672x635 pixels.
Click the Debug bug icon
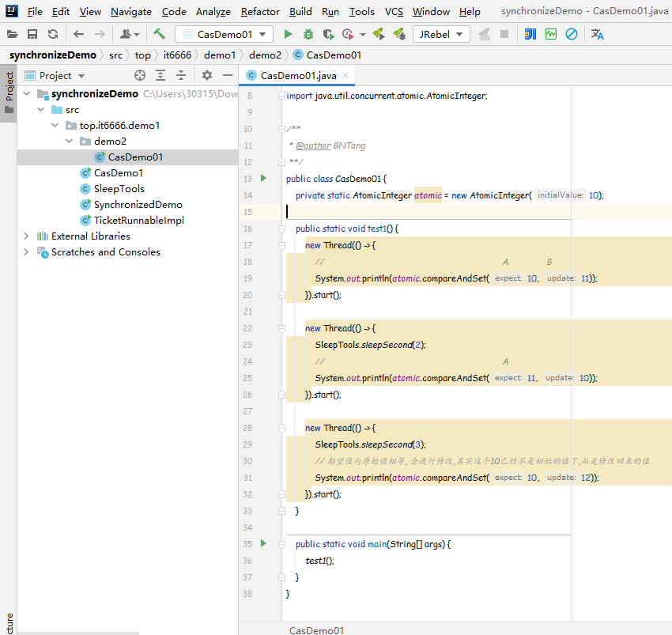(x=308, y=34)
